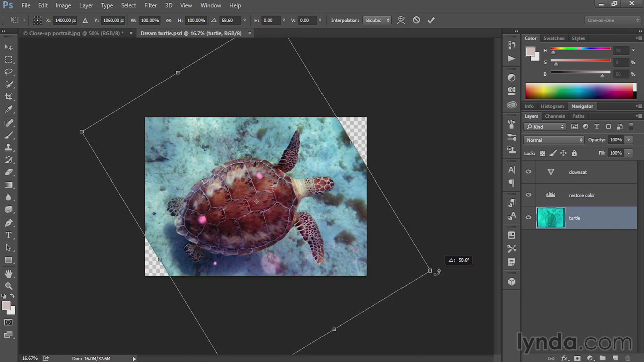Select the Rectangle shape tool

click(9, 260)
